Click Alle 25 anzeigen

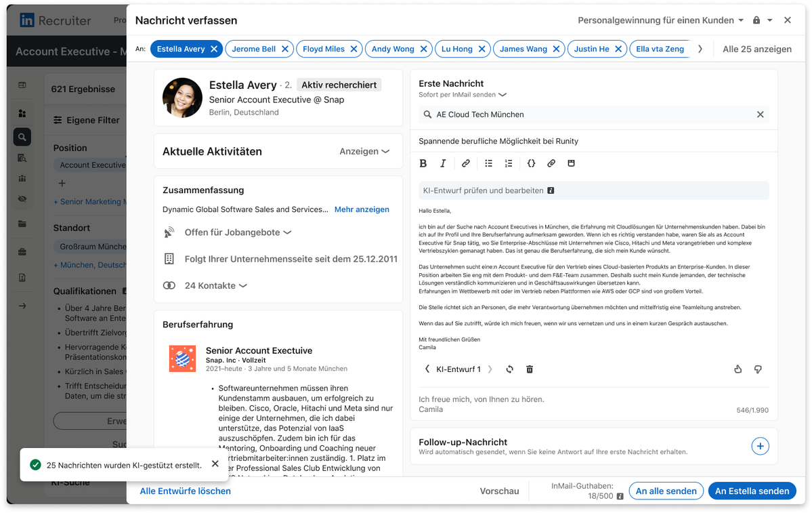(756, 49)
